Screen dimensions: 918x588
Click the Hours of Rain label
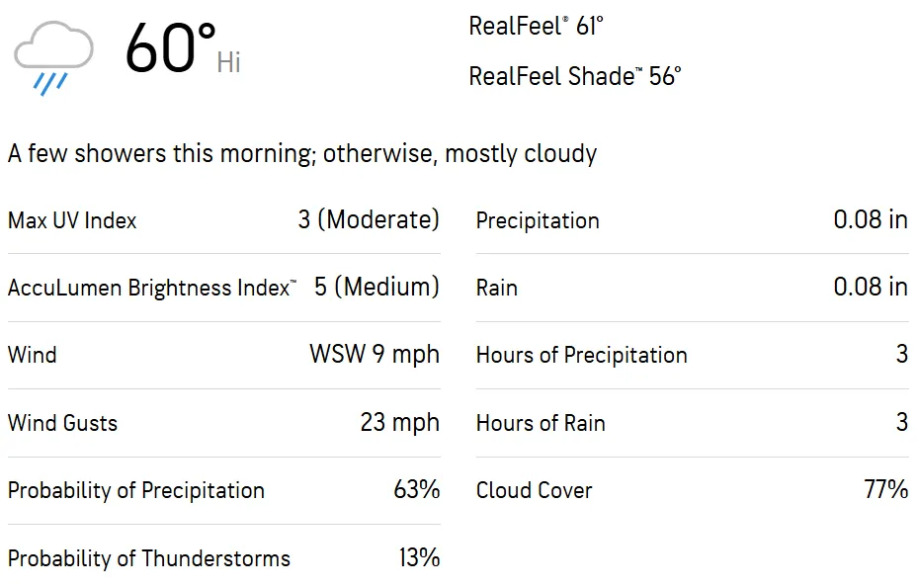click(541, 423)
